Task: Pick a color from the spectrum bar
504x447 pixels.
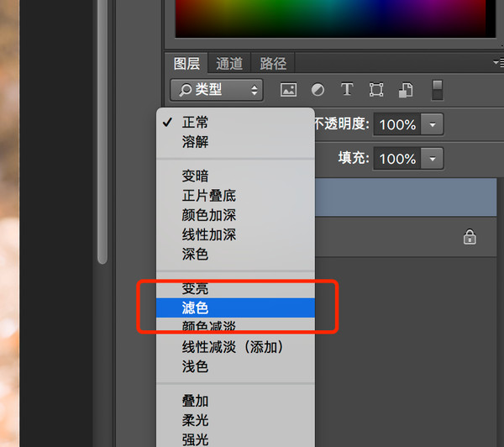Action: (x=336, y=17)
